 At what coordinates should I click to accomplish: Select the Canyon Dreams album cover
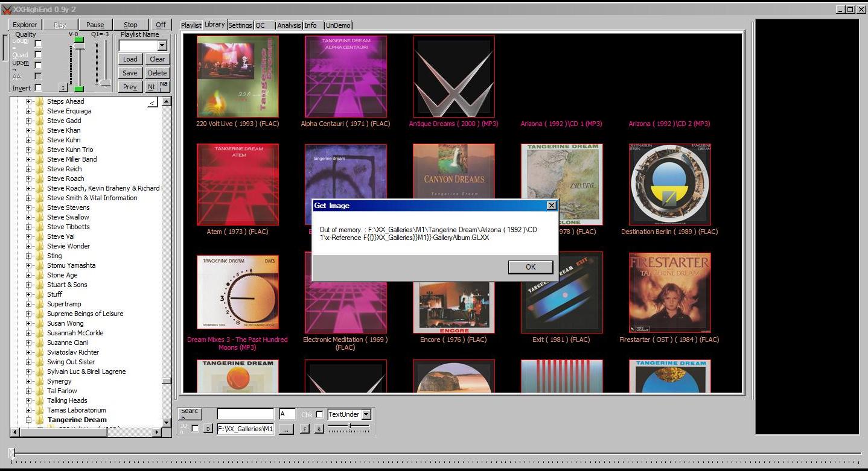(453, 171)
